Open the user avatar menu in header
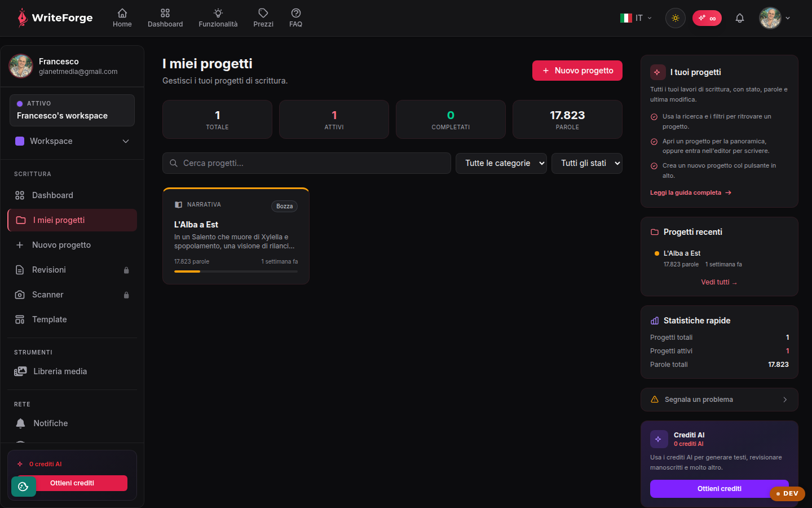This screenshot has height=508, width=812. pos(775,18)
